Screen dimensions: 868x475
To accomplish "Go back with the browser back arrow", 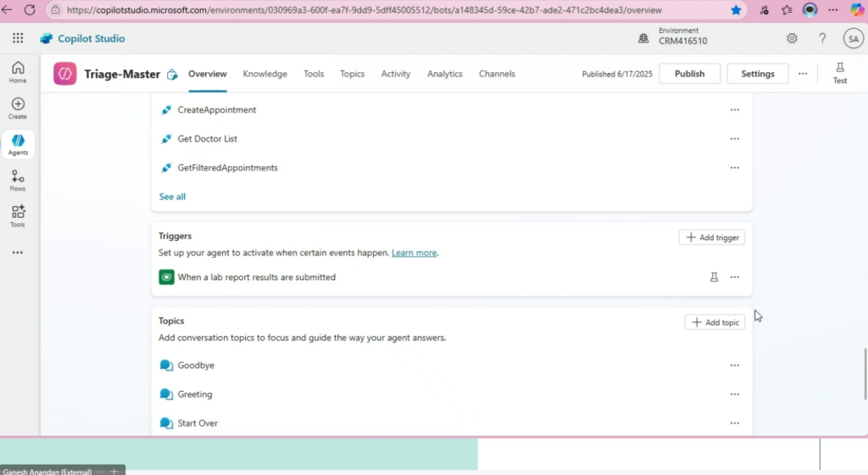I will [7, 10].
